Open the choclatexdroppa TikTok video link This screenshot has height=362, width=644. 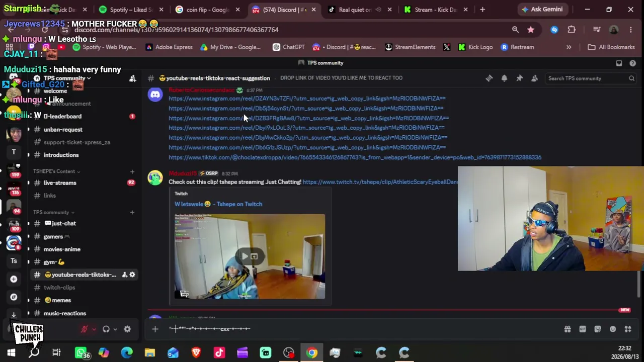pos(355,157)
